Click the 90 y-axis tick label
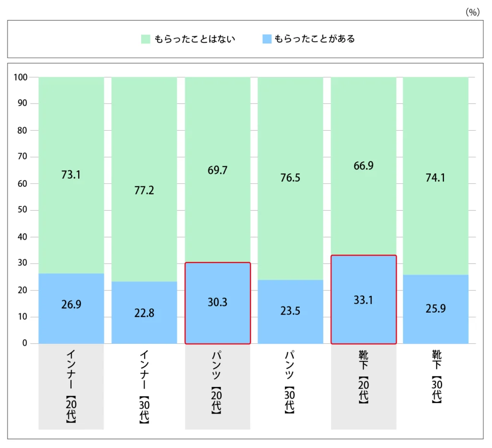The height and width of the screenshot is (448, 492). (x=22, y=103)
